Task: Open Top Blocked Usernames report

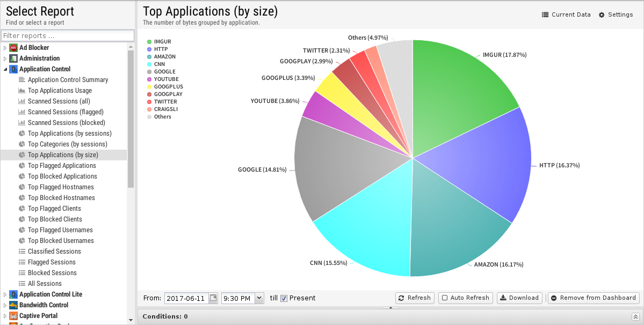Action: pos(61,240)
